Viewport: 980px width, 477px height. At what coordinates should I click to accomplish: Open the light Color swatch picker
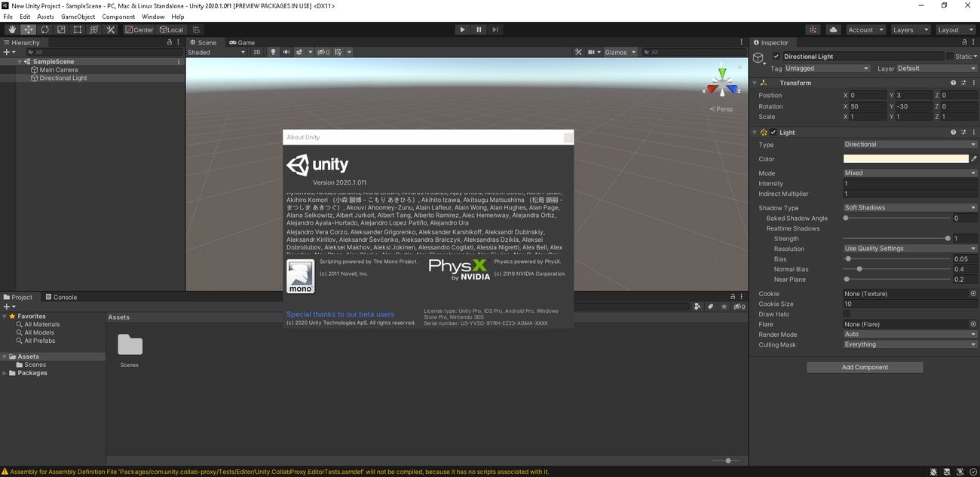pyautogui.click(x=905, y=159)
